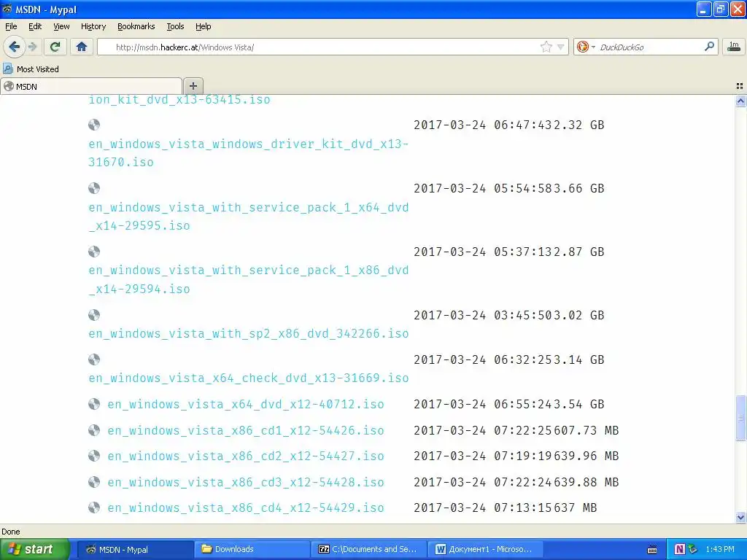This screenshot has height=560, width=747.
Task: Select the date 2017-03-24 06:47:43 text
Action: pyautogui.click(x=483, y=125)
